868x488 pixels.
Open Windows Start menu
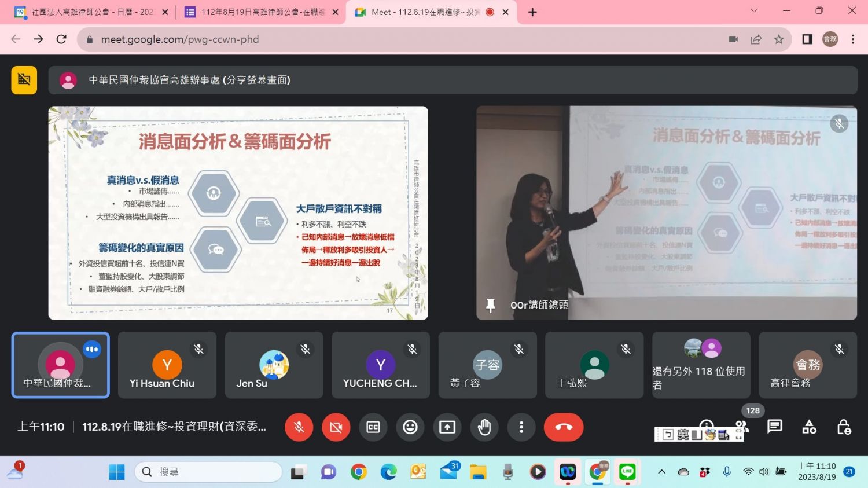pos(117,472)
